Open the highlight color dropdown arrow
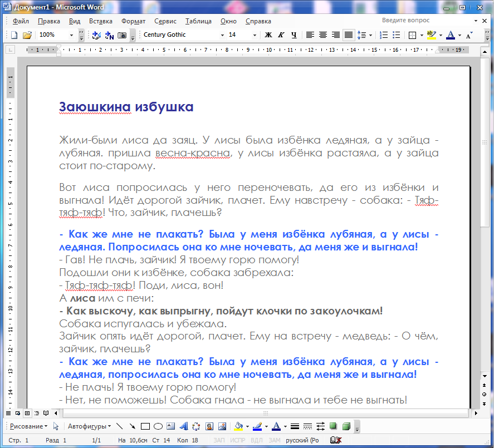The width and height of the screenshot is (494, 448). [441, 35]
